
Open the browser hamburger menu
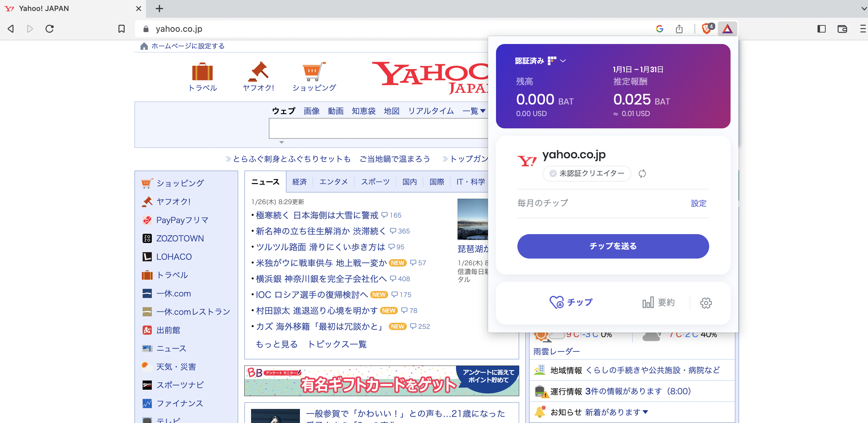(863, 29)
